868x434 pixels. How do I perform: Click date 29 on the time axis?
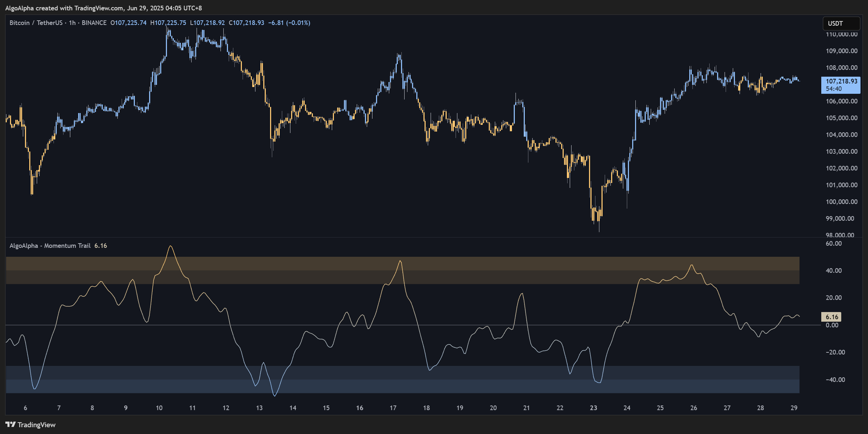794,408
